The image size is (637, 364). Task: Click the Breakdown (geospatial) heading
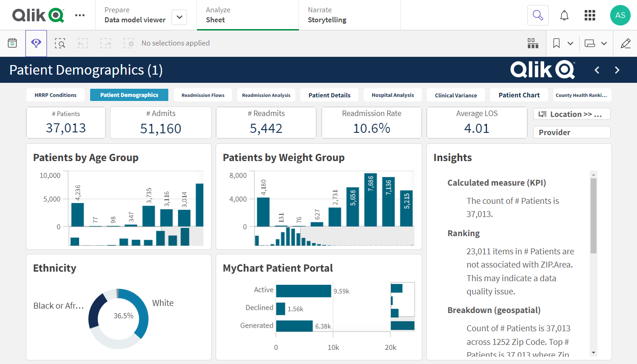[494, 310]
